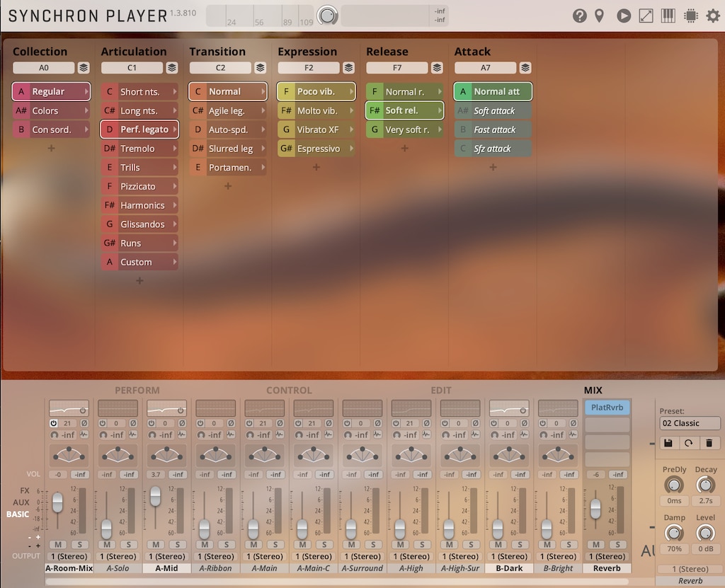
Task: Add new Expression slot with plus
Action: click(316, 167)
